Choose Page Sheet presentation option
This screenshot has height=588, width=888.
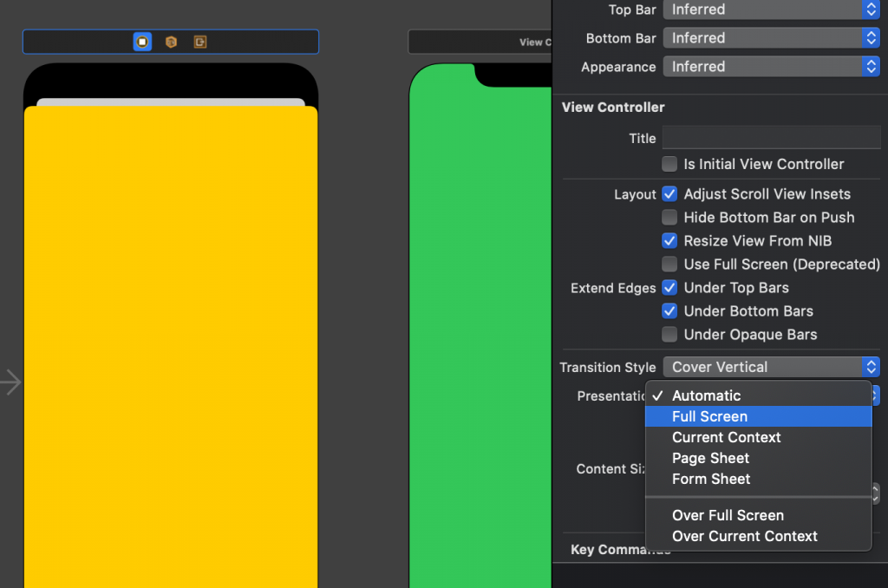[758, 458]
